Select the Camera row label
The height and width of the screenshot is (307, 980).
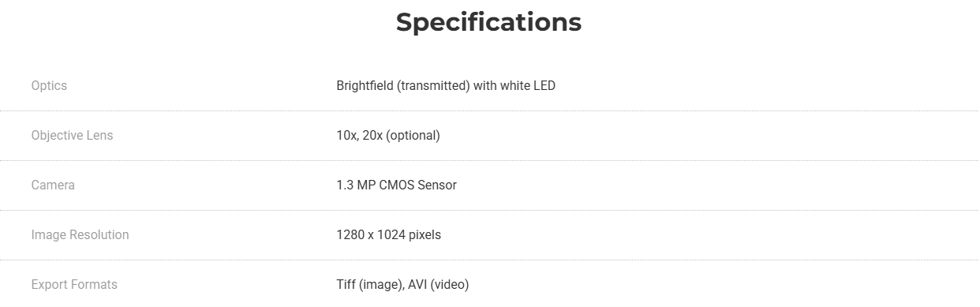click(53, 185)
